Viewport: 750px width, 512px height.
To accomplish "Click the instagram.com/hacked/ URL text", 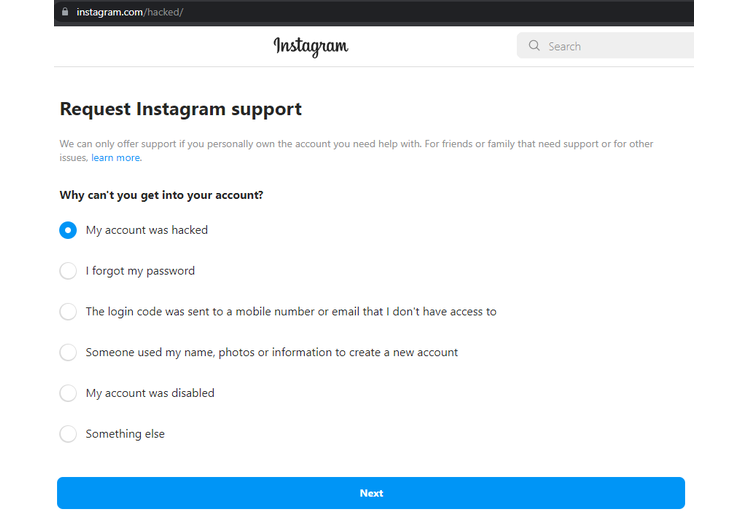I will 130,12.
